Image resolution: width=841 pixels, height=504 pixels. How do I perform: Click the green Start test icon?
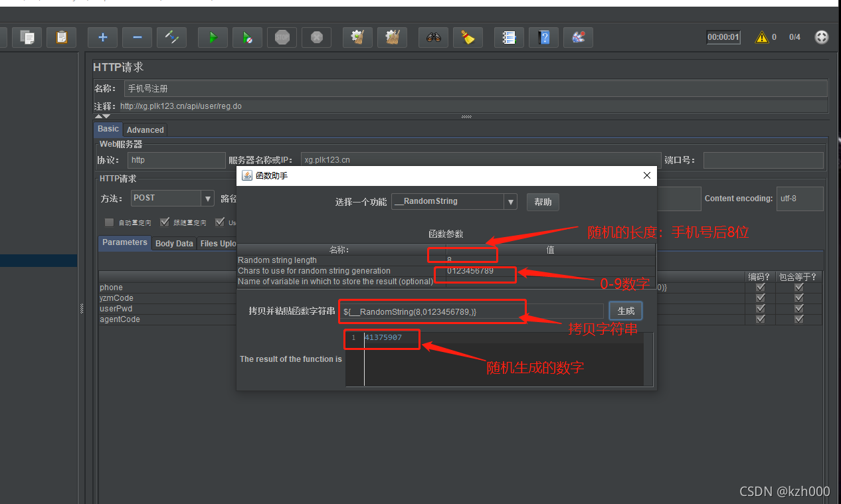pyautogui.click(x=213, y=37)
